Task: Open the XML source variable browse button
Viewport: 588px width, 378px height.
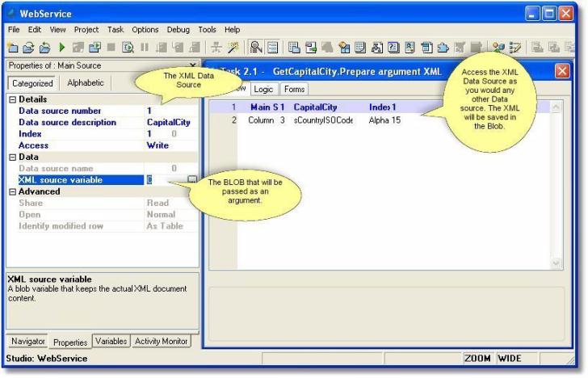Action: tap(191, 180)
